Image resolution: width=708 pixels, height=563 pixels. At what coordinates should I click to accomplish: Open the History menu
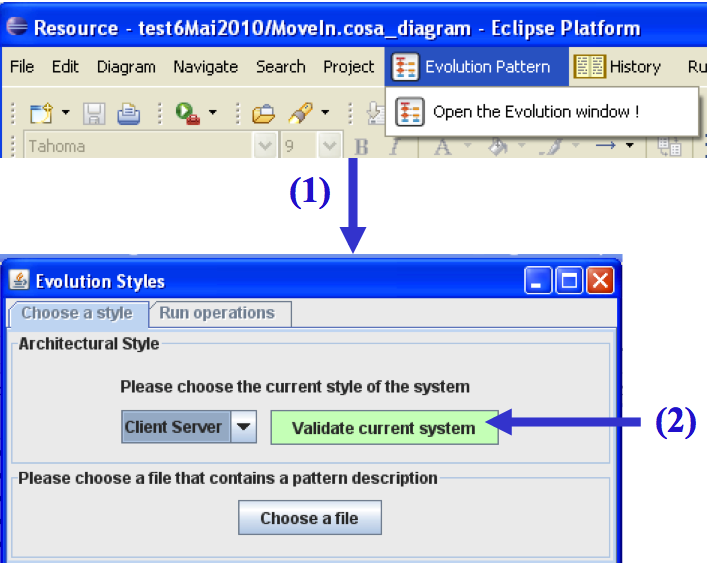pyautogui.click(x=619, y=67)
